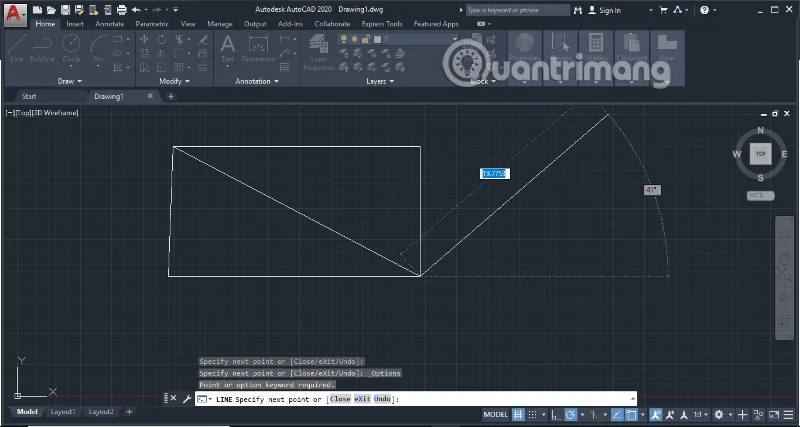This screenshot has height=427, width=800.
Task: Toggle annotation objects visibility in status bar
Action: point(657,414)
